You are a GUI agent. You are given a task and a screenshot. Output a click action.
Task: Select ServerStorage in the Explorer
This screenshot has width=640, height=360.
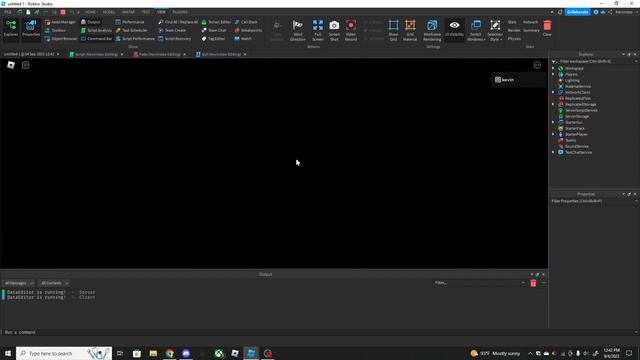click(x=577, y=116)
